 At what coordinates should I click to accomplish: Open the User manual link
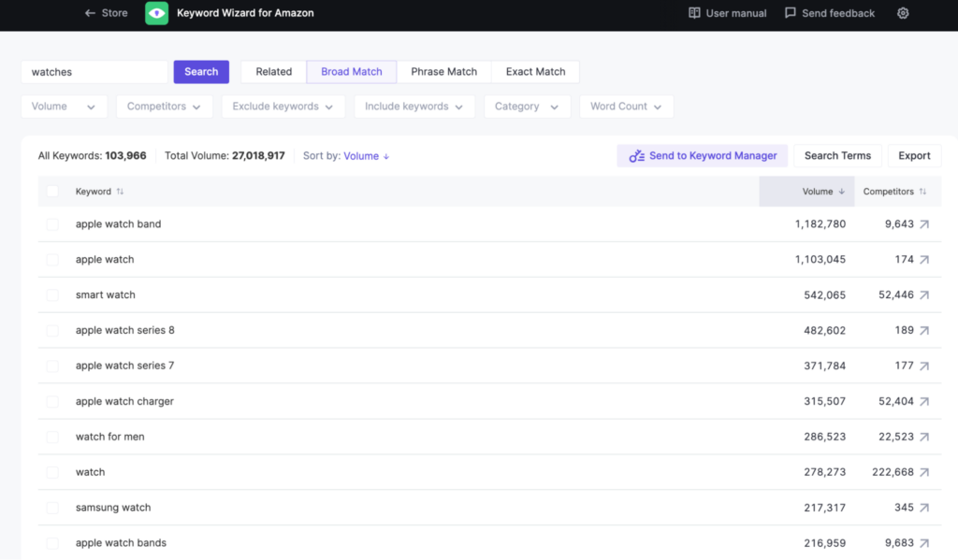[x=727, y=13]
